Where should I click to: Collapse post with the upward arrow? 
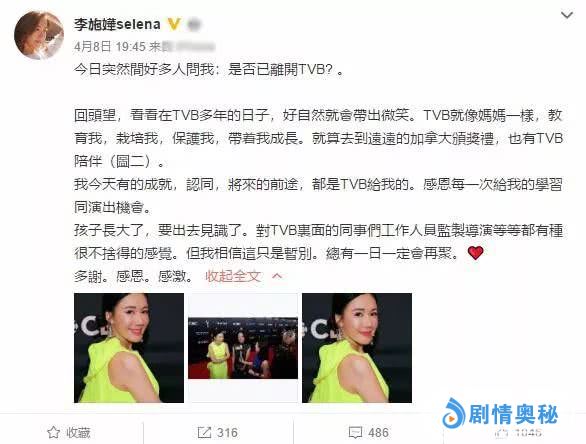(x=277, y=276)
